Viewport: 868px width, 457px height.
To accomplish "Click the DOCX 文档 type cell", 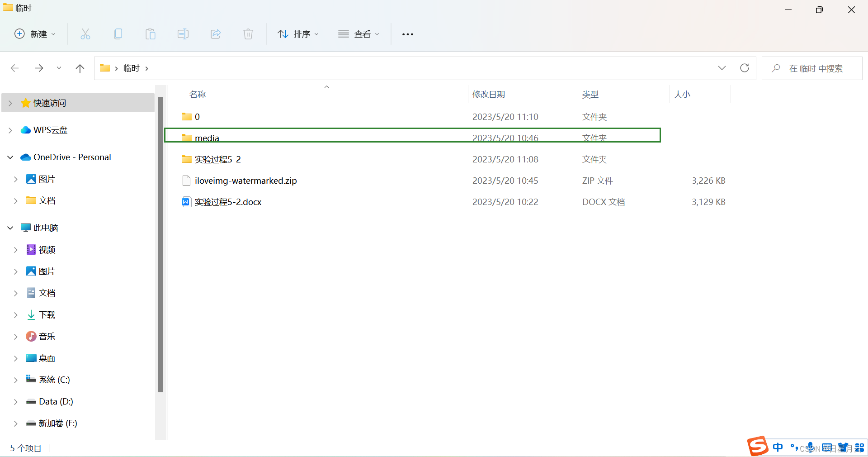I will (x=604, y=202).
